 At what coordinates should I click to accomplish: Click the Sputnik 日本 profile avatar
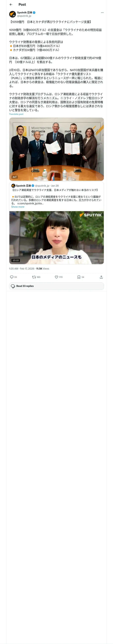13,14
